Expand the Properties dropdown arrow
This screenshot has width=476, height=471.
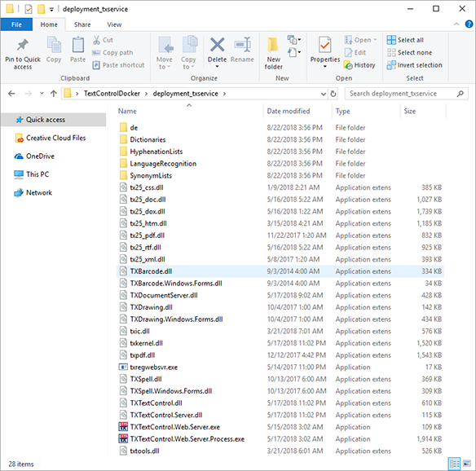coord(325,67)
